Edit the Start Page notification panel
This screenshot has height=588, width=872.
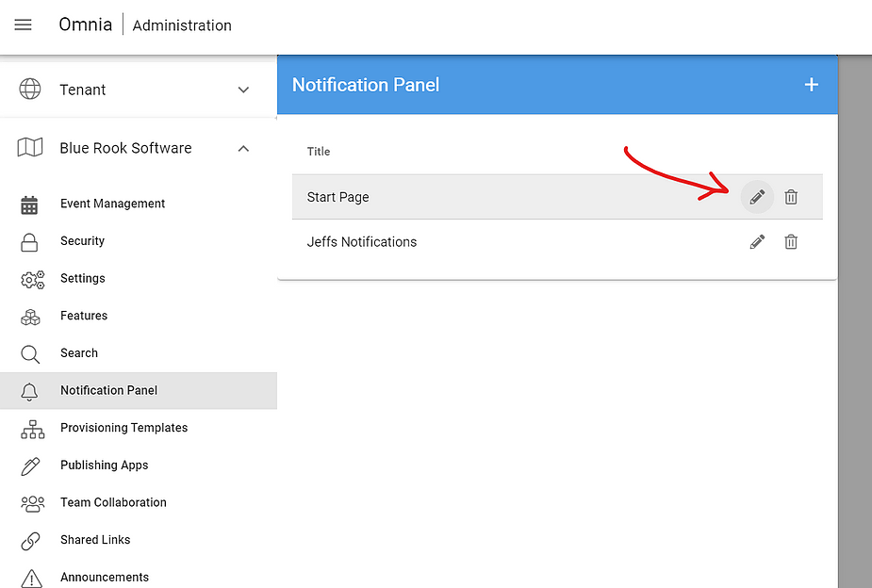tap(757, 197)
